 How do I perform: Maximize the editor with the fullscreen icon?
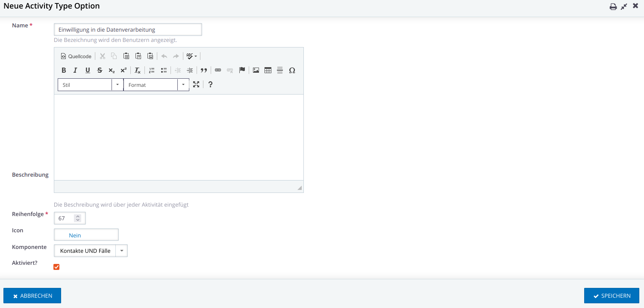[x=196, y=85]
